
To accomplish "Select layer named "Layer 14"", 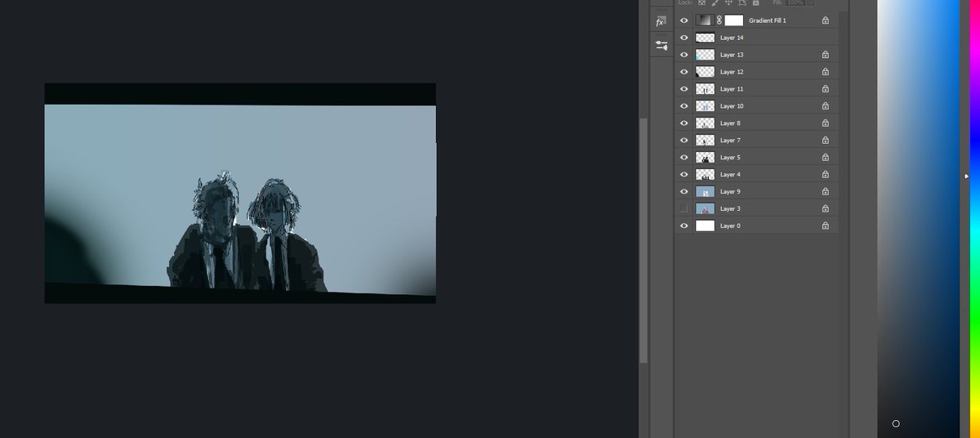I will [x=732, y=38].
